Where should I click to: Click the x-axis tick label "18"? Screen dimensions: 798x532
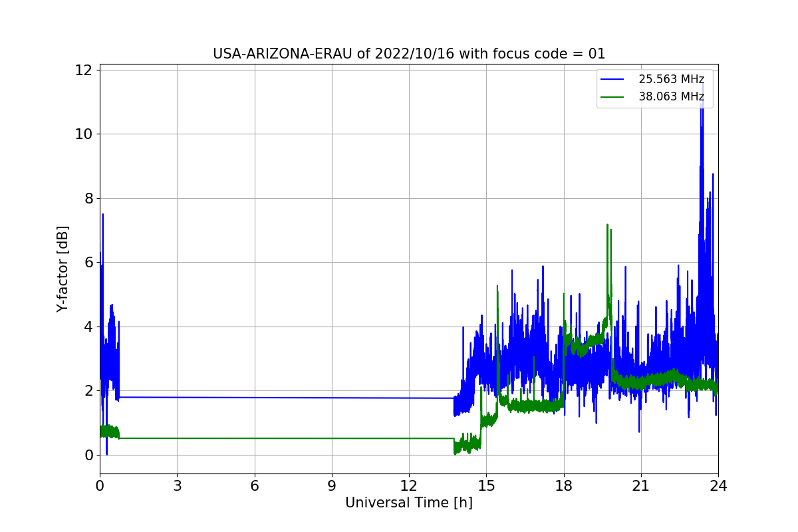pos(563,486)
